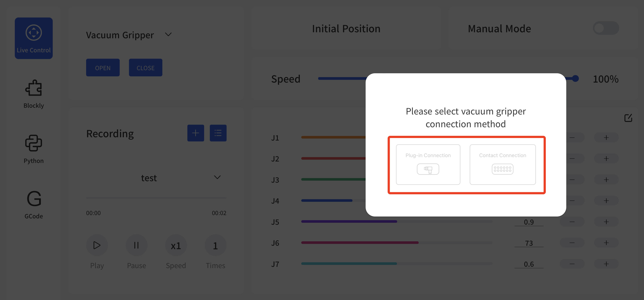Screen dimensions: 644x300
Task: Open the Python editor icon
Action: [34, 143]
